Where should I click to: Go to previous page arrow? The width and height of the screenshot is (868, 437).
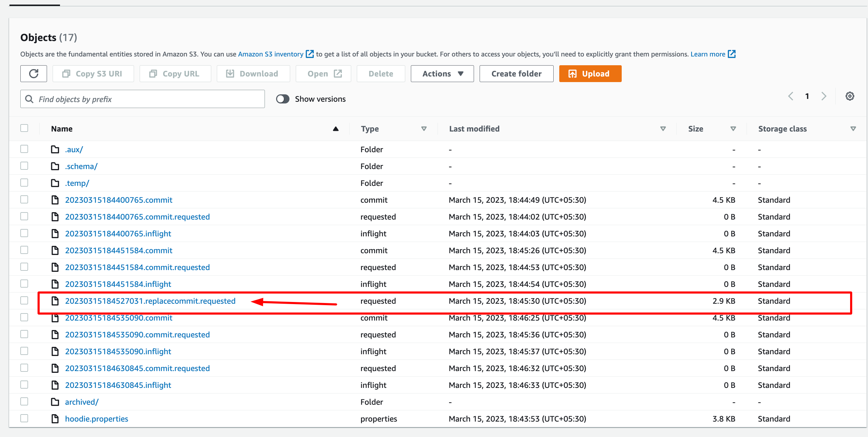pyautogui.click(x=791, y=96)
